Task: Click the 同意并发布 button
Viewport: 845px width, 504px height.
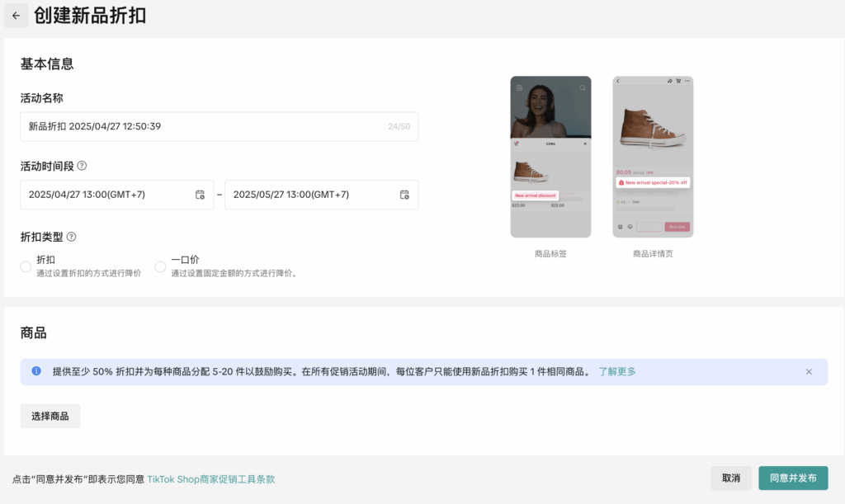Action: (793, 478)
